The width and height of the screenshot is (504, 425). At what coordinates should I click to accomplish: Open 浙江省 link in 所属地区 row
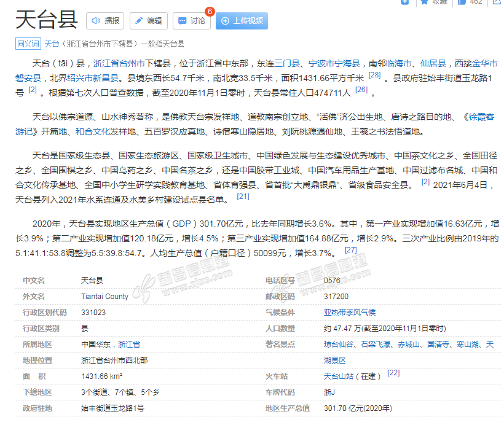tap(129, 345)
